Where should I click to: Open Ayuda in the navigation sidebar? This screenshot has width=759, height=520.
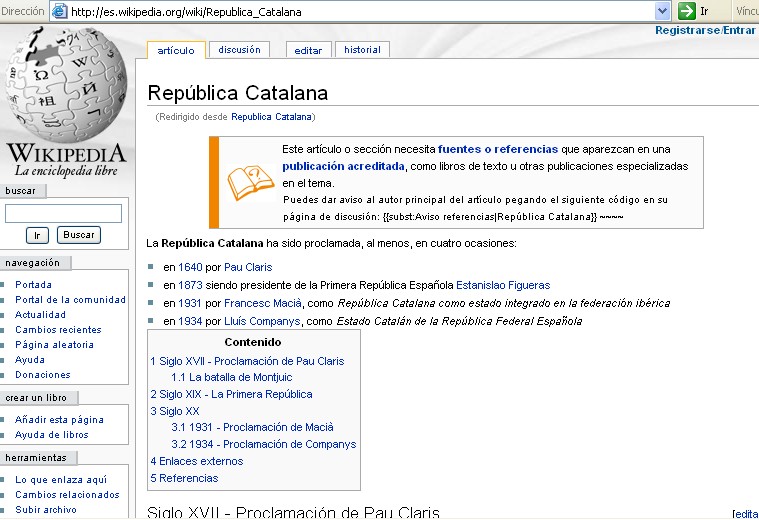(30, 360)
